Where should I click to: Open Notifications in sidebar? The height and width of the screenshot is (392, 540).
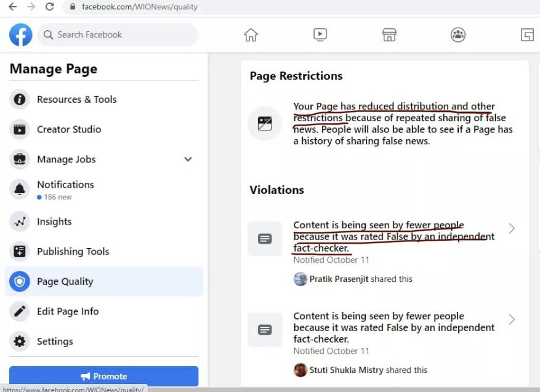click(103, 190)
